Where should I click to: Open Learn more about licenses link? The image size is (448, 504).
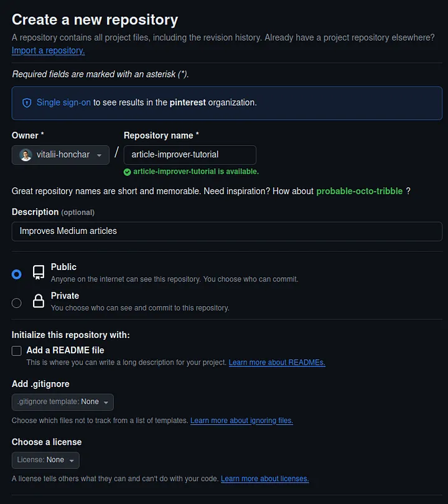click(x=264, y=478)
